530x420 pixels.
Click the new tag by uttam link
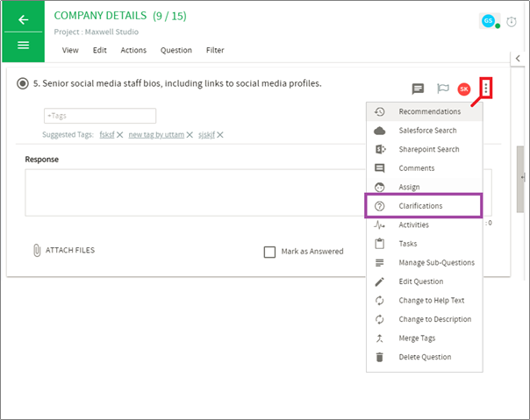(x=156, y=135)
